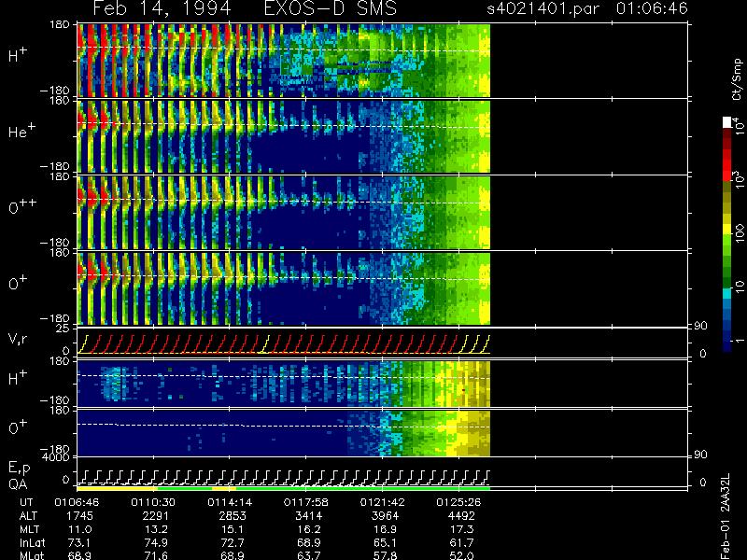Click the UT value '0106:46'
This screenshot has width=747, height=560.
77,502
